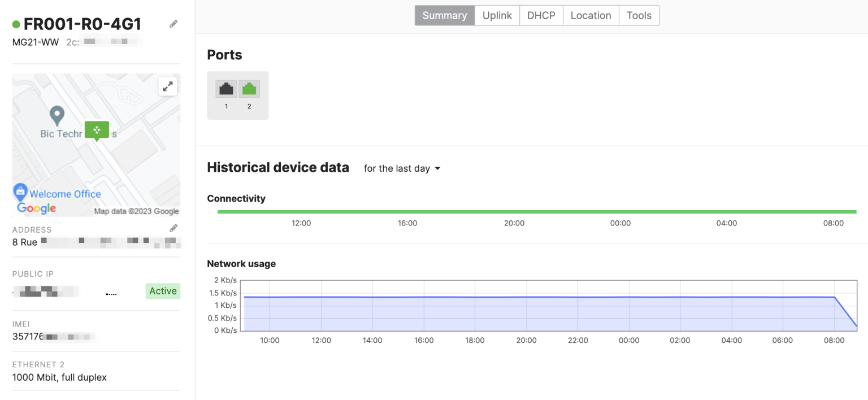Image resolution: width=868 pixels, height=400 pixels.
Task: Open the historical data time range dropdown
Action: coord(402,168)
